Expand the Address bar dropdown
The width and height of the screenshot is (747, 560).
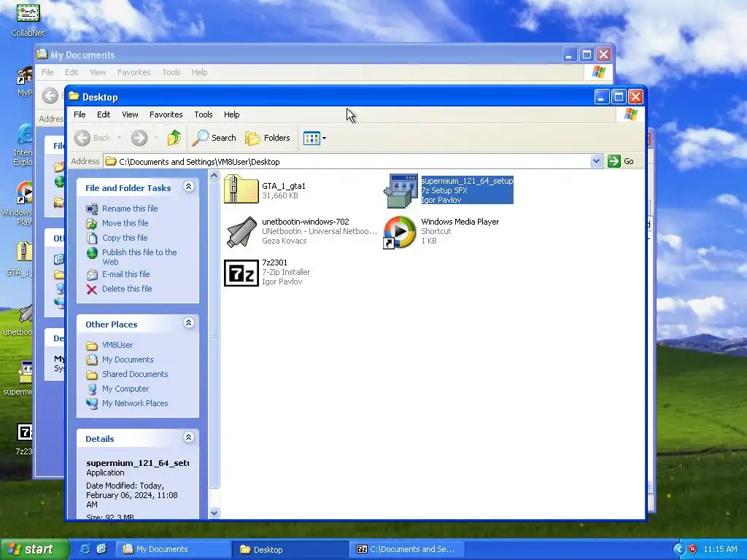point(596,161)
